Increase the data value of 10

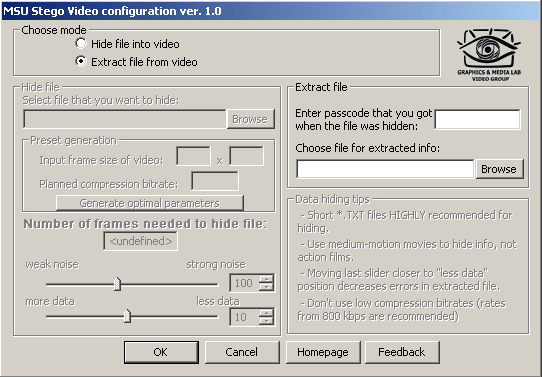click(x=267, y=313)
